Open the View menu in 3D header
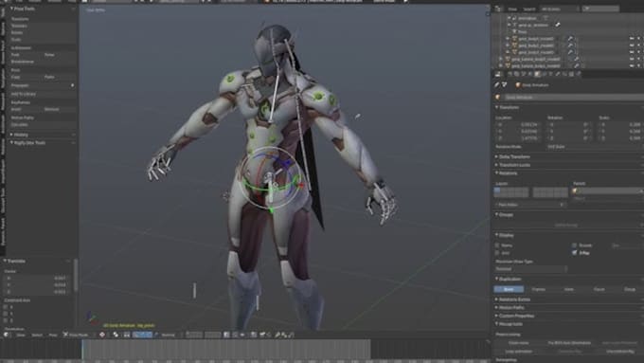Screen dimensions: 644x363 [x=21, y=335]
